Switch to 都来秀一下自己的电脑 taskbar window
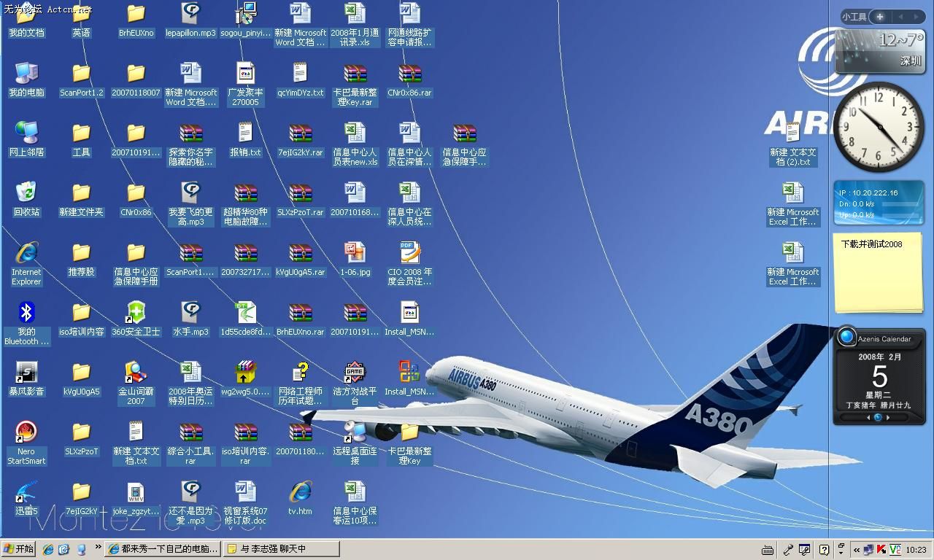Viewport: 934px width, 560px height. [x=163, y=549]
